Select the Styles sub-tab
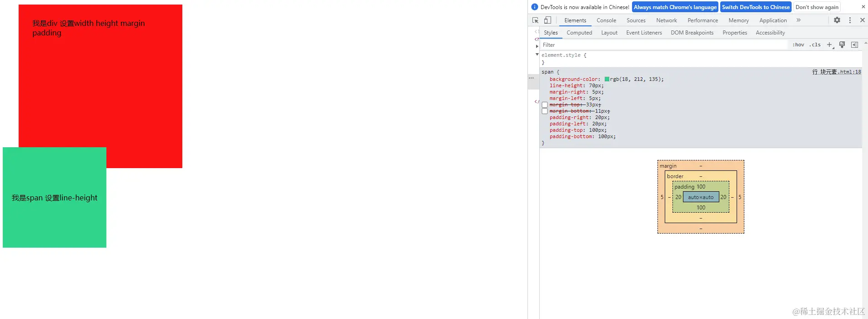This screenshot has height=319, width=868. tap(551, 33)
